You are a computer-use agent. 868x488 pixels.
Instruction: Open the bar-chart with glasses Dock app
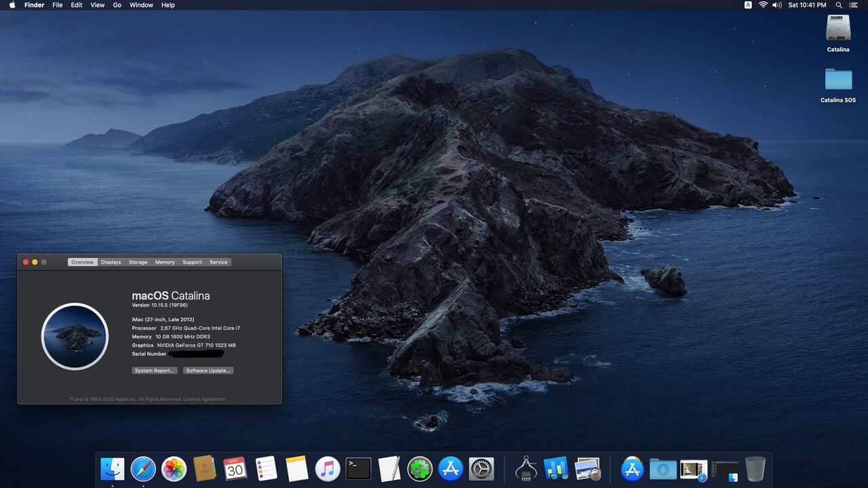click(x=556, y=468)
